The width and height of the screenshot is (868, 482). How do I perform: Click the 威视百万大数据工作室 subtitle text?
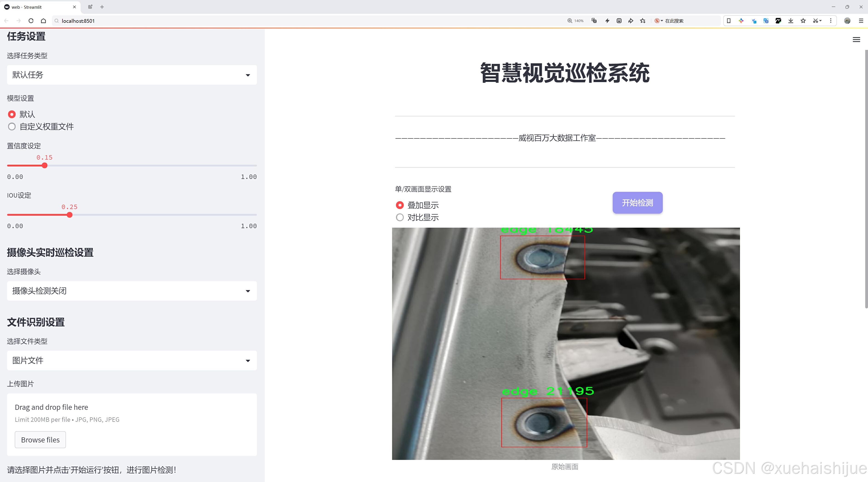(557, 138)
